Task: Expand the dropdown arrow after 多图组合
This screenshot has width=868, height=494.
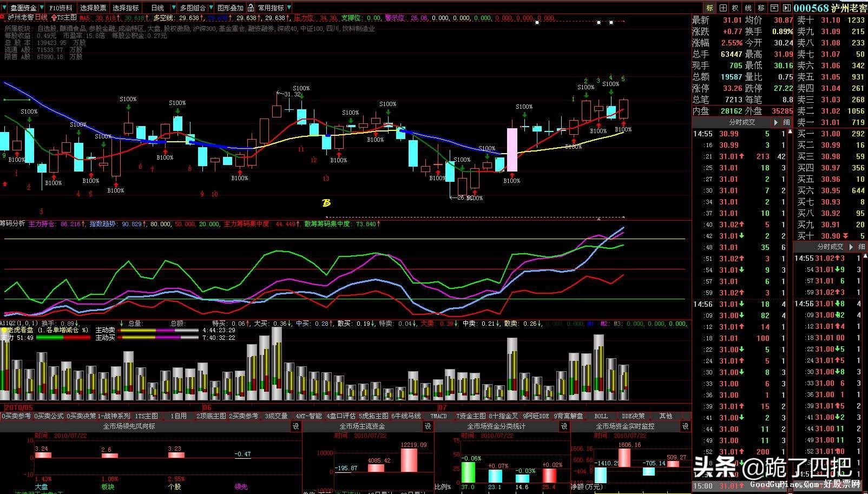Action: 211,8
